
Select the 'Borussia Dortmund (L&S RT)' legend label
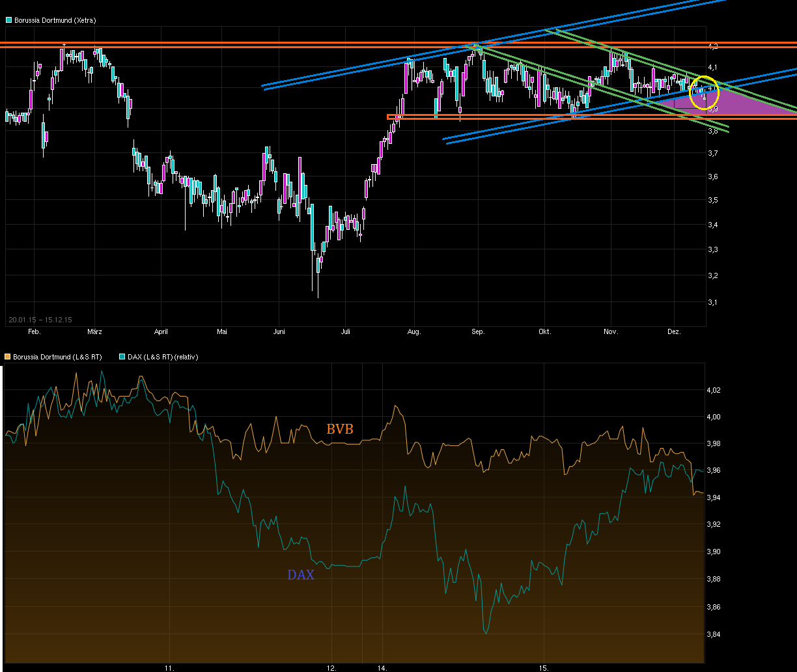tap(57, 357)
